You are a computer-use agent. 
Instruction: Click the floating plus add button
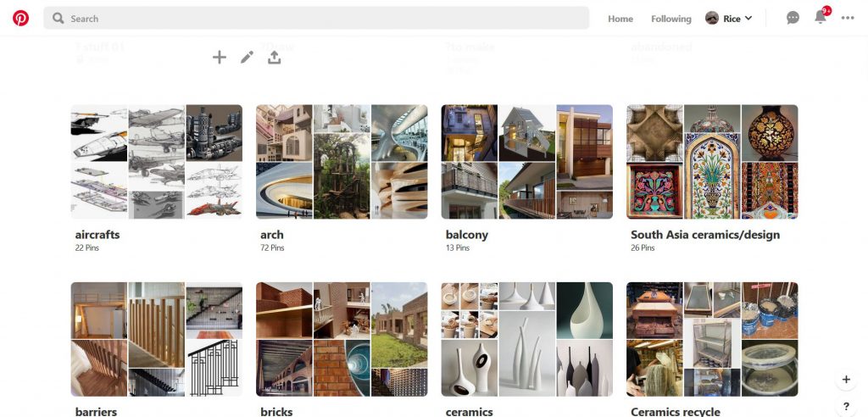point(846,380)
